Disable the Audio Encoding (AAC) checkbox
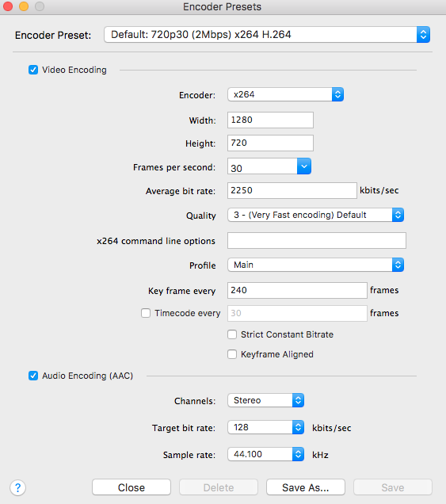 pyautogui.click(x=33, y=376)
